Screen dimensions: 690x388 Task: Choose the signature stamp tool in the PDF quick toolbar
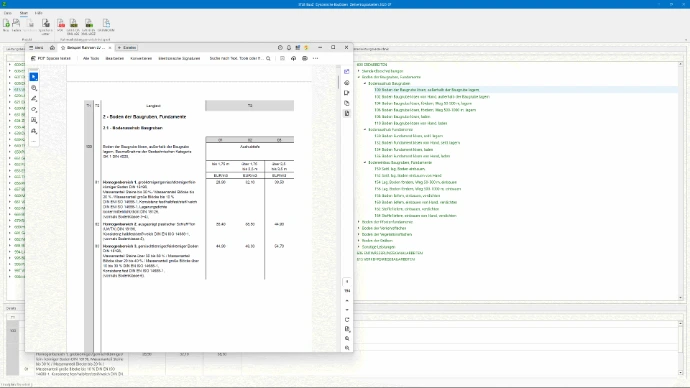(x=34, y=131)
